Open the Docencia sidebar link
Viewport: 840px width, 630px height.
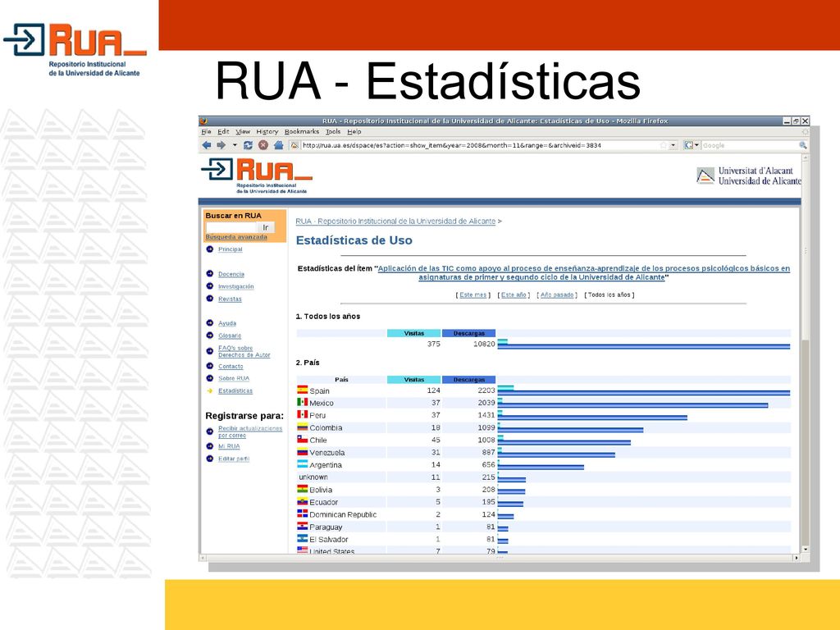[231, 274]
